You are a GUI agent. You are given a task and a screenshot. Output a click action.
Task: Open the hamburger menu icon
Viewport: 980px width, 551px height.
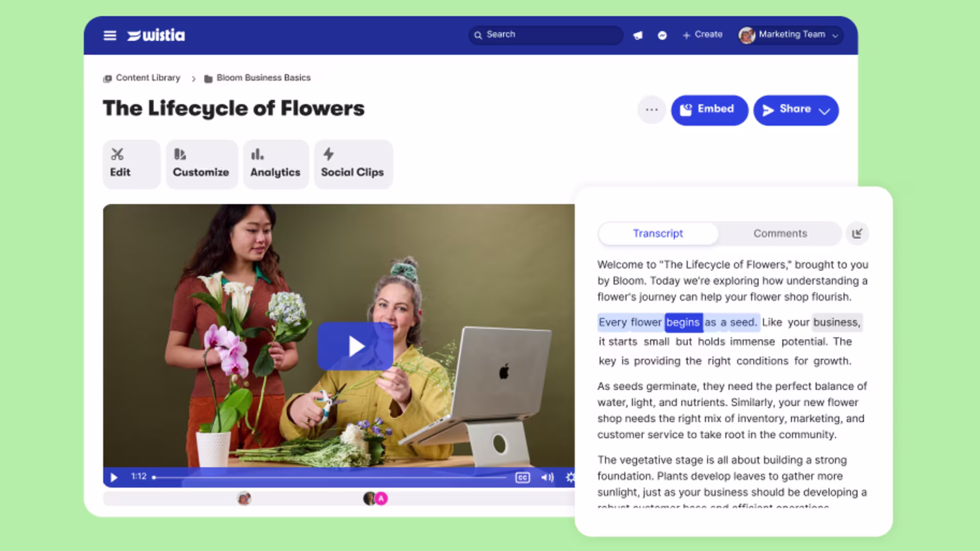[110, 35]
